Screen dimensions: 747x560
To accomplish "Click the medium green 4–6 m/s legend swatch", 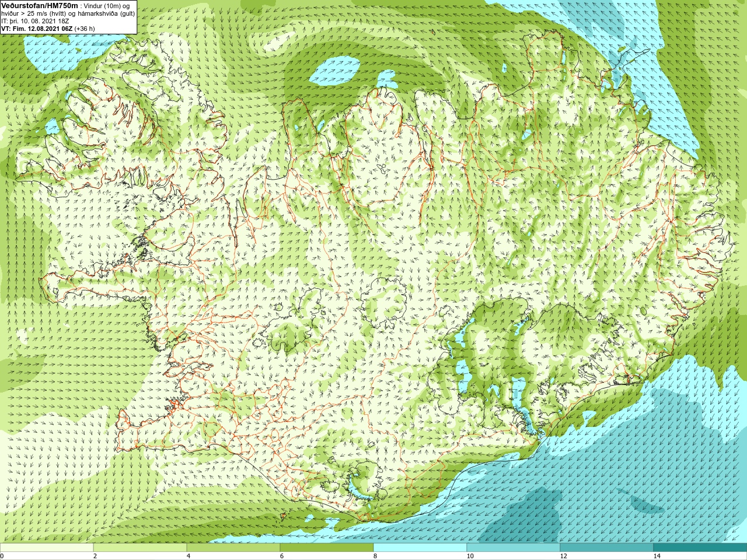I will (233, 548).
